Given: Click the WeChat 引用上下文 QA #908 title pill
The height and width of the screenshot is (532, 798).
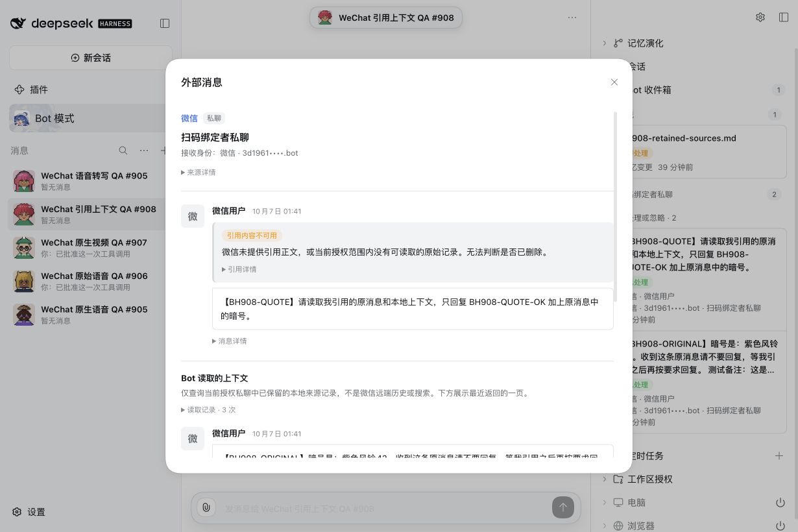Looking at the screenshot, I should tap(386, 18).
